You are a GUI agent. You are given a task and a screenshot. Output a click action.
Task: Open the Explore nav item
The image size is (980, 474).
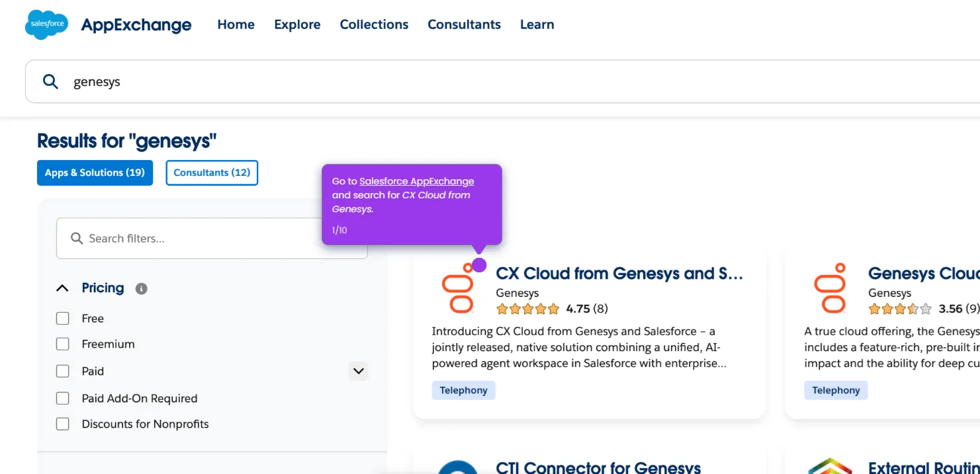[x=297, y=24]
